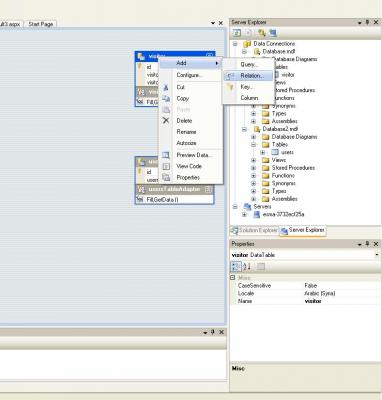This screenshot has width=382, height=400.
Task: Pin toggle: Auto Hide Server Explorer panel
Action: [x=367, y=22]
